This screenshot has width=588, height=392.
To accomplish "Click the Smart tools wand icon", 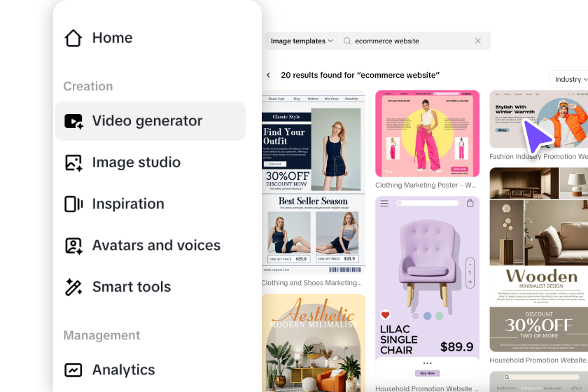I will coord(73,287).
